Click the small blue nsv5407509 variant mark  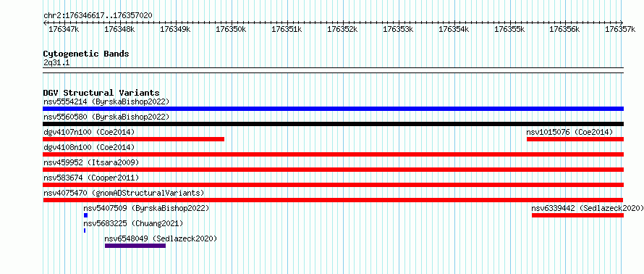86,215
